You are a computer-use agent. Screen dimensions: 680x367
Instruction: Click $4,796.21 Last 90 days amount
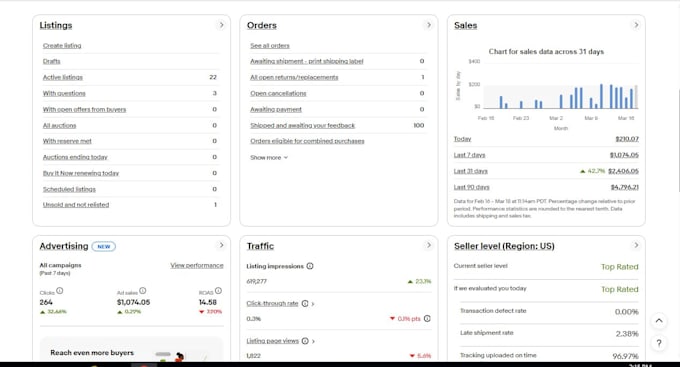[624, 187]
